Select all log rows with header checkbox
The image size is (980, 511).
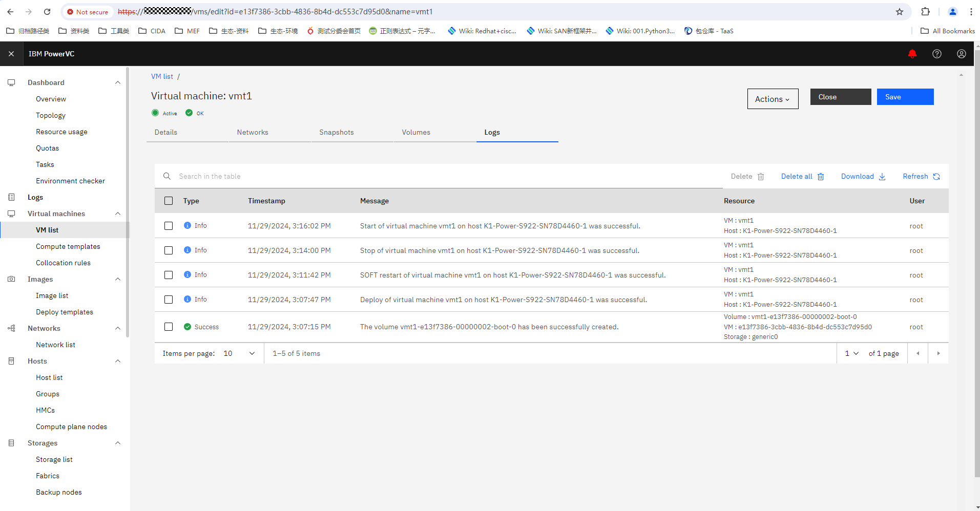click(x=169, y=201)
